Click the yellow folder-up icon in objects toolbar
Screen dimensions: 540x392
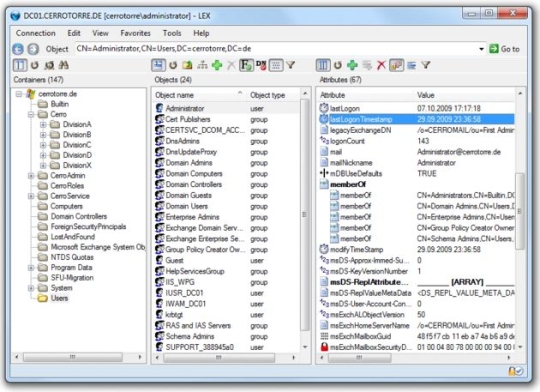187,65
